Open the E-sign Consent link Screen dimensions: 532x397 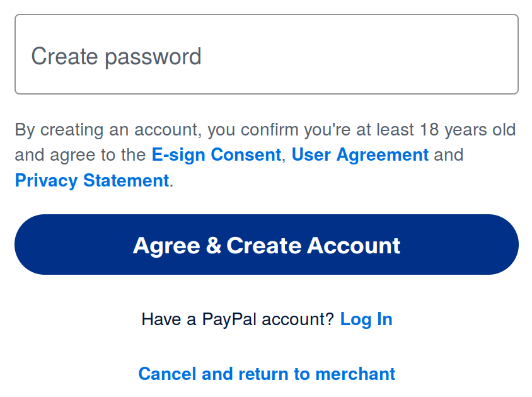coord(216,155)
